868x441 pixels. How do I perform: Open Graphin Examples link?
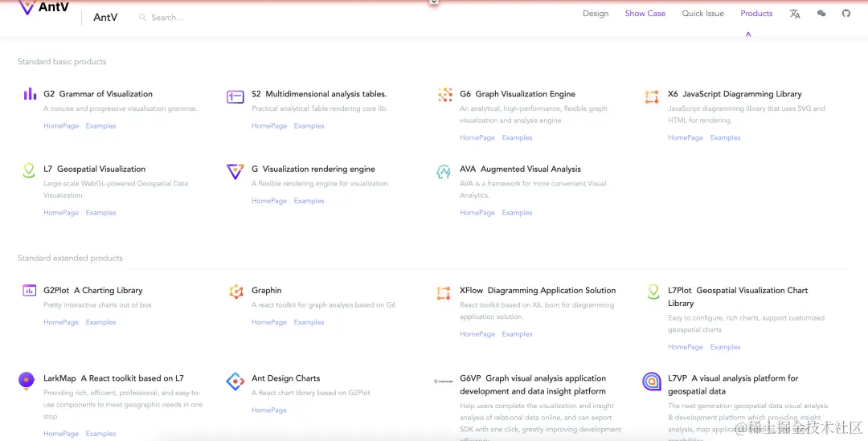(309, 322)
